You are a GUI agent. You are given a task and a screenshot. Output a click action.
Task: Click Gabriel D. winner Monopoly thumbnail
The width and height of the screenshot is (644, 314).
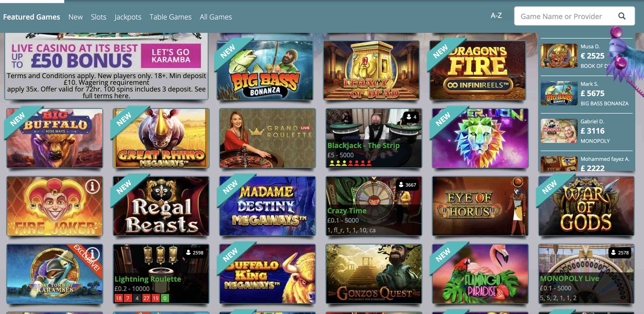(x=559, y=131)
